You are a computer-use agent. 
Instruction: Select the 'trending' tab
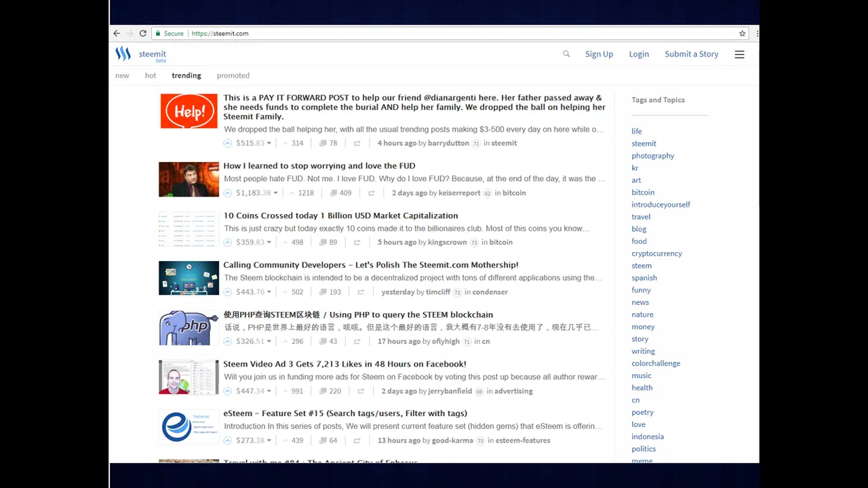tap(186, 75)
